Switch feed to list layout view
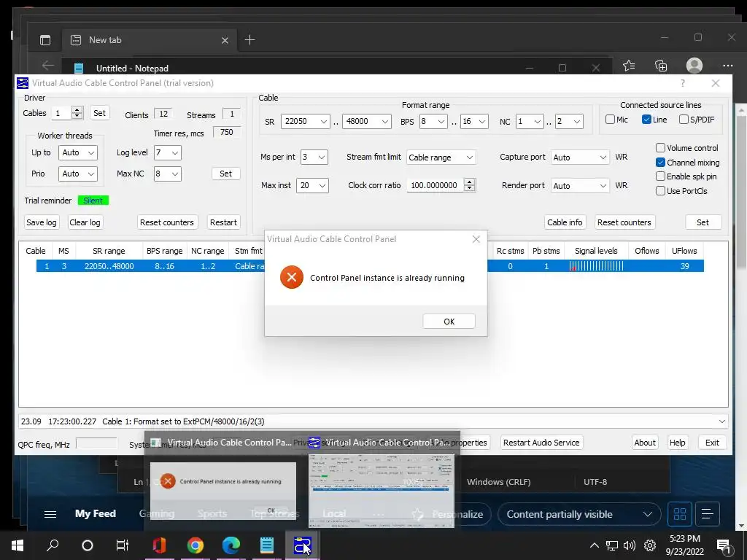747x560 pixels. click(x=708, y=514)
